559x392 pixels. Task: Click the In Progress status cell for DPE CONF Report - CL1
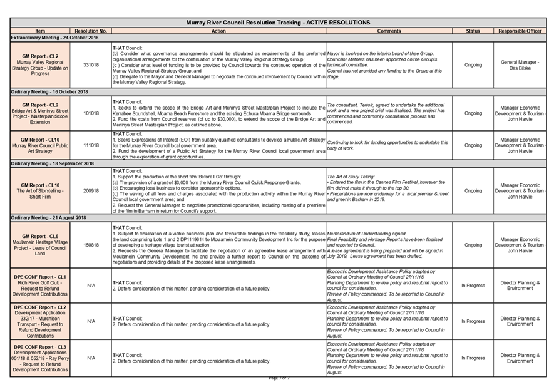point(472,284)
